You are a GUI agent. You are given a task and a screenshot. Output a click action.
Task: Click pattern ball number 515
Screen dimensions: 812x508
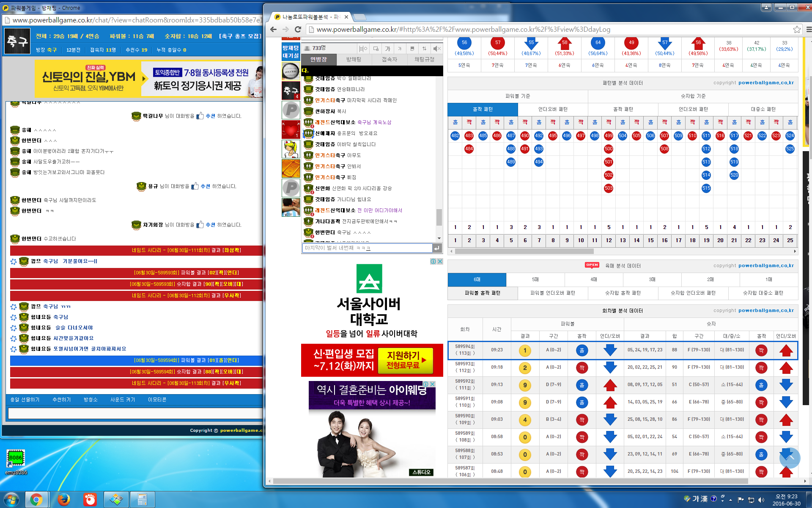[x=706, y=188]
